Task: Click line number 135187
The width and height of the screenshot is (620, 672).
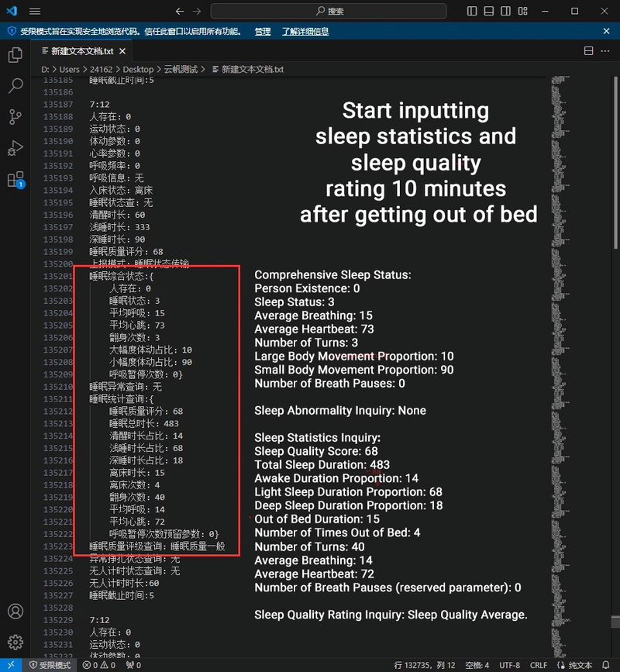Action: 58,105
